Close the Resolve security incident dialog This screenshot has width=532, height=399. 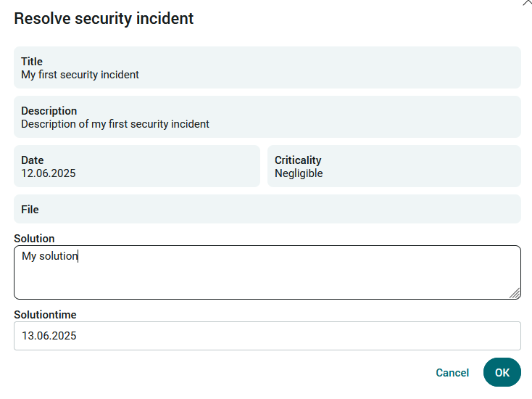[x=527, y=2]
